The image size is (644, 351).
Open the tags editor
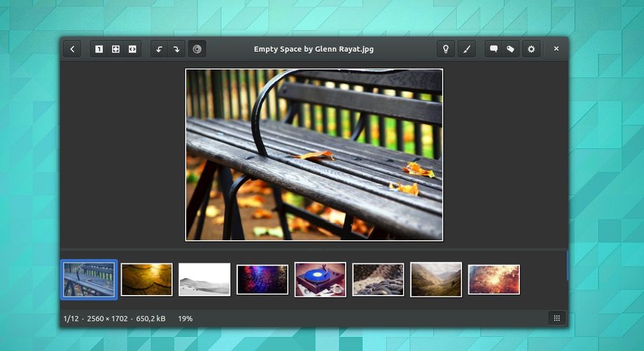[x=510, y=49]
